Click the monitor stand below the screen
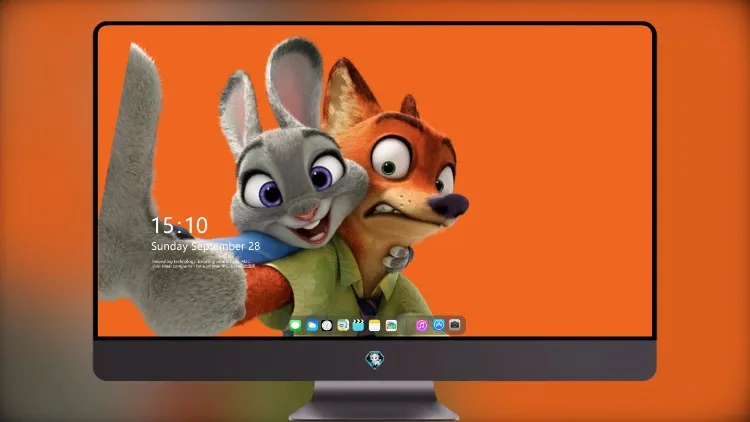This screenshot has height=422, width=750. (374, 400)
